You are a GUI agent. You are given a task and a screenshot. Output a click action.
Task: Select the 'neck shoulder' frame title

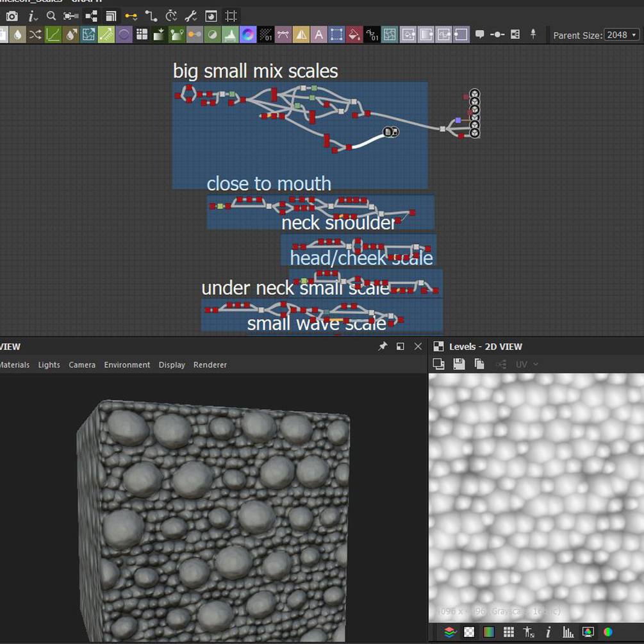[338, 223]
